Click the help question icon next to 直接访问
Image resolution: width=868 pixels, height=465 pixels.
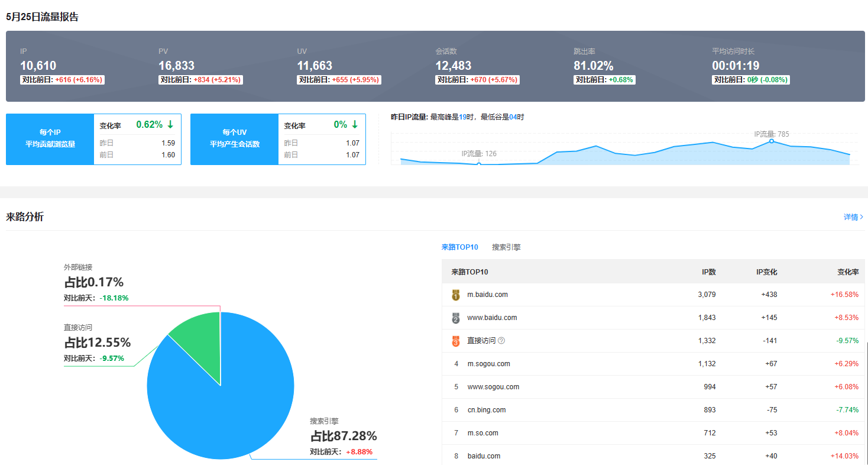click(501, 341)
